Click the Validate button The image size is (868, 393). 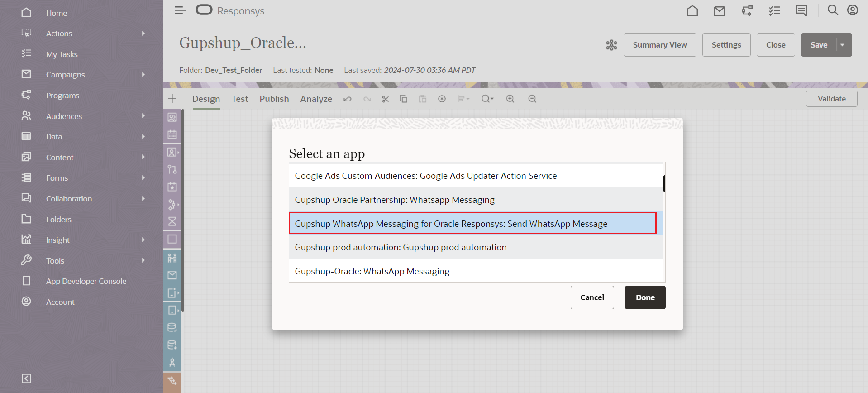831,99
